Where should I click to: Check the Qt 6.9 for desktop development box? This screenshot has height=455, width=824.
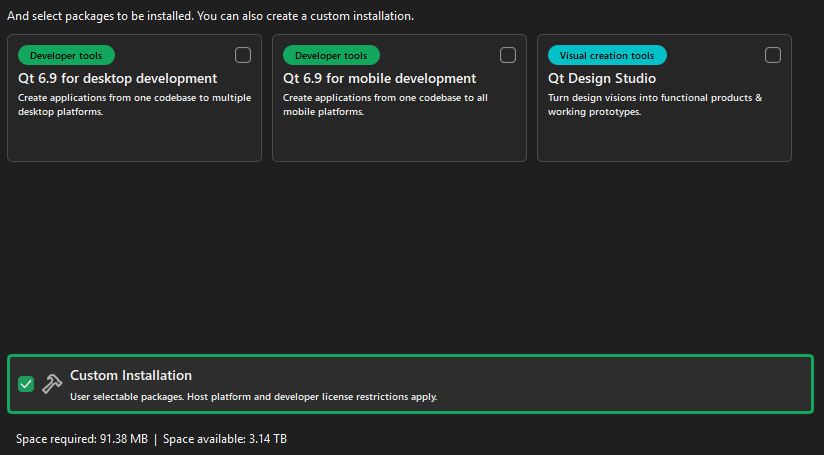pyautogui.click(x=243, y=55)
